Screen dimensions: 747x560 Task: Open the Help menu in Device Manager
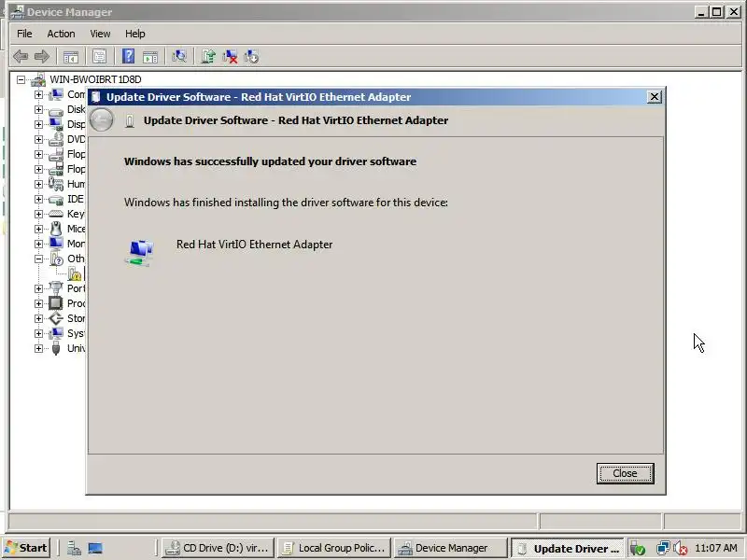pos(134,34)
